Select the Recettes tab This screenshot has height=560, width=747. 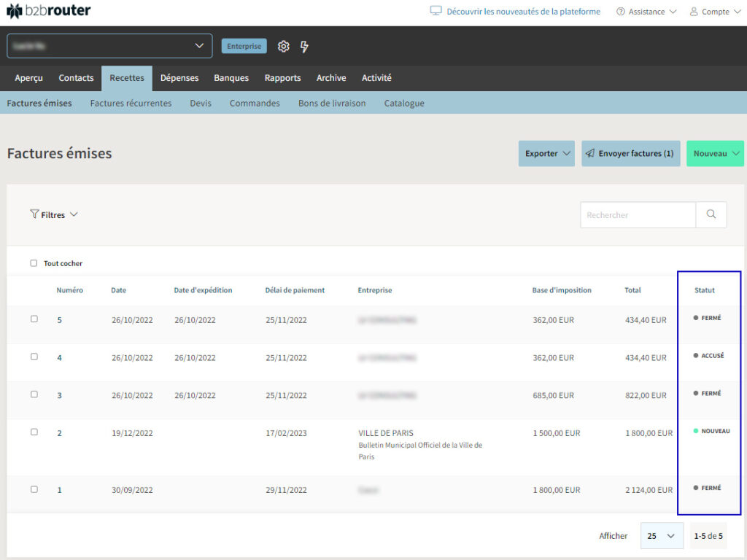point(127,77)
